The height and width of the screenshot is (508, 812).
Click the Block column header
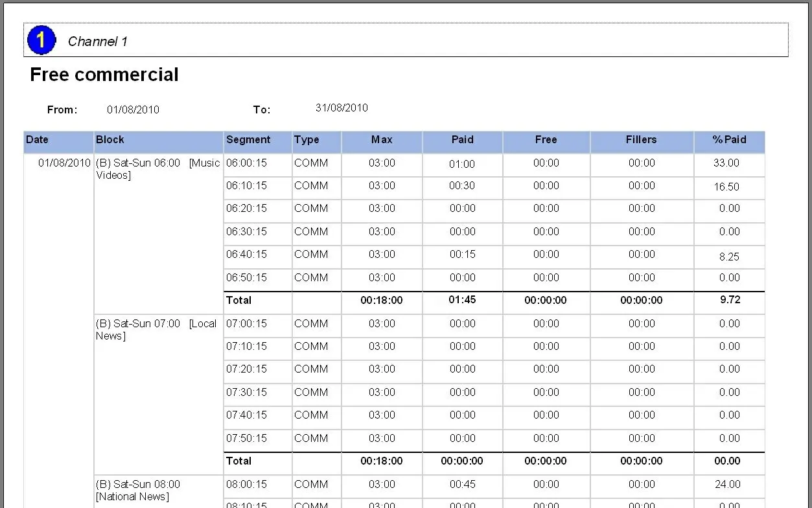[110, 139]
